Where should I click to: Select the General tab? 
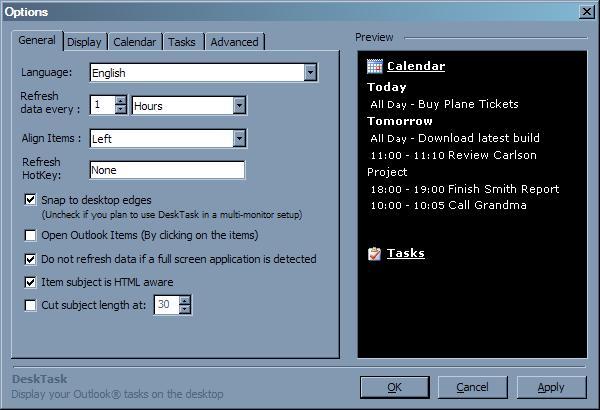(37, 40)
